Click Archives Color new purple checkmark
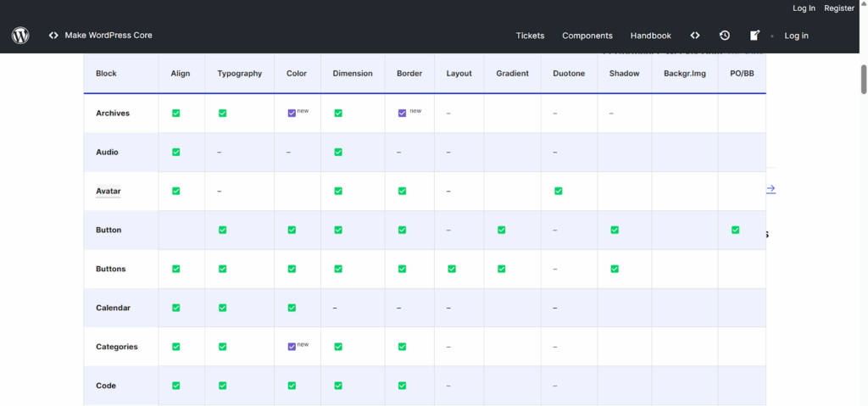 [292, 113]
